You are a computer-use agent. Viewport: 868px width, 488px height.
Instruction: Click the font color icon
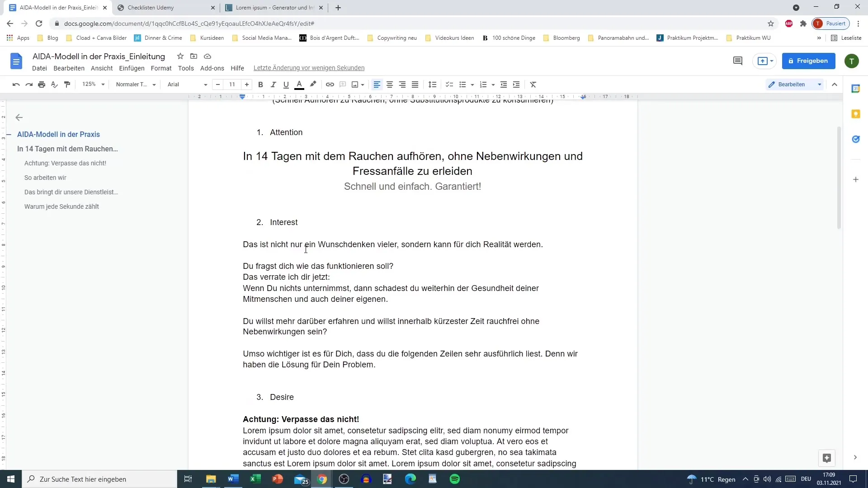pyautogui.click(x=299, y=84)
